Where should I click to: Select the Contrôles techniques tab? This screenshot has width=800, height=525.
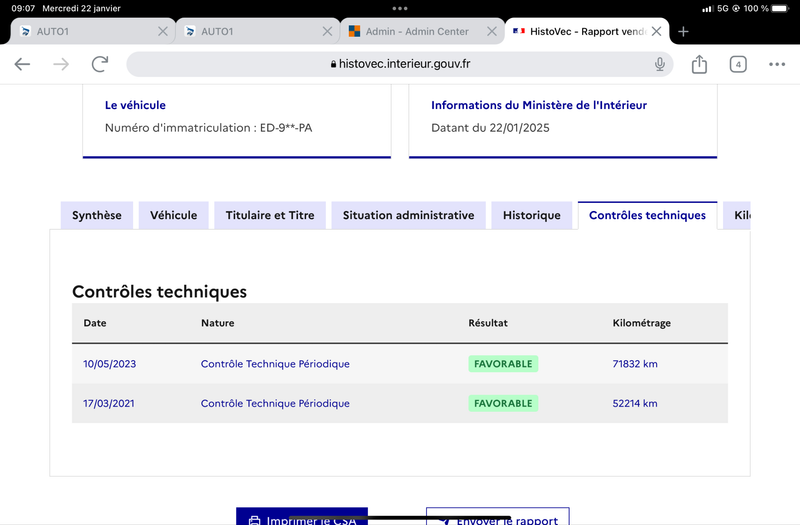point(647,215)
